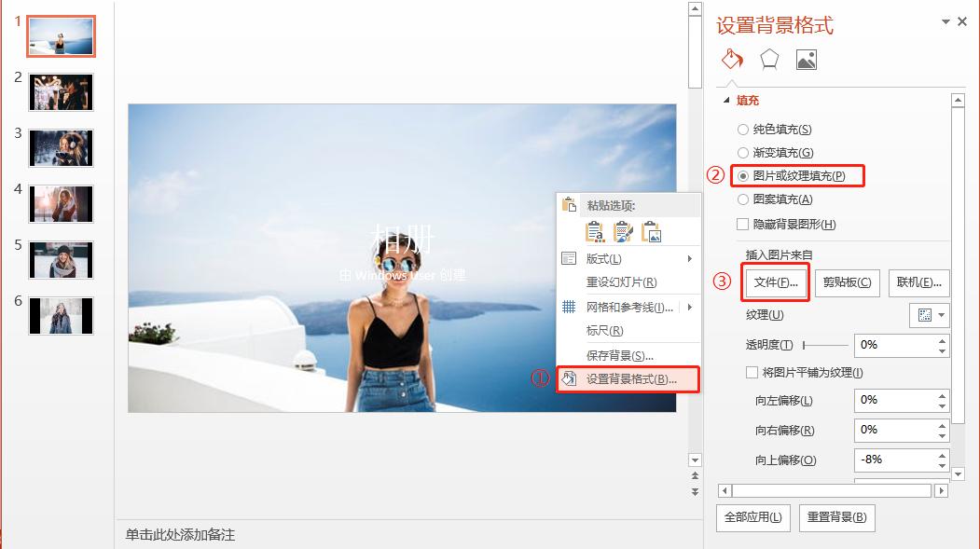Choose Paste as Picture icon
Viewport: 980px width, 549px height.
(651, 232)
